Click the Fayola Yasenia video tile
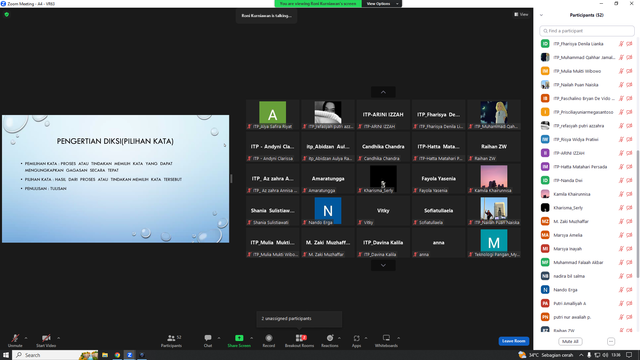The width and height of the screenshot is (640, 360). click(438, 178)
